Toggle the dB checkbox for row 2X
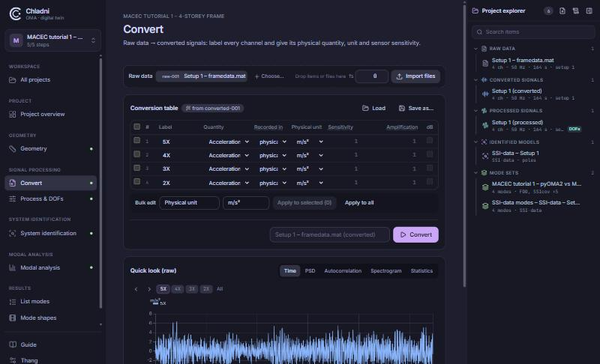 click(430, 182)
